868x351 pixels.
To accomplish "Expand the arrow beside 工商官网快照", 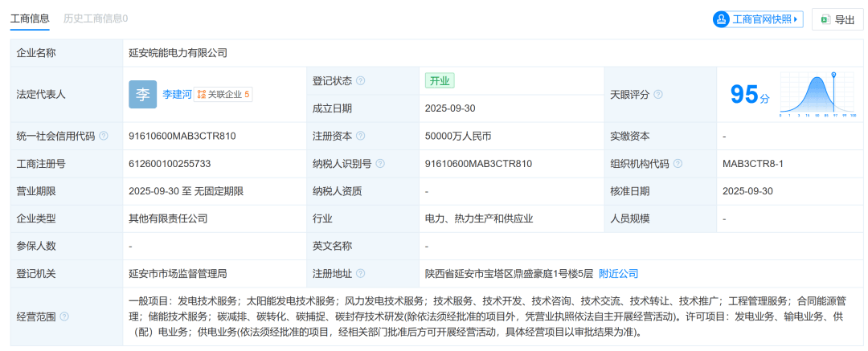I will point(796,20).
